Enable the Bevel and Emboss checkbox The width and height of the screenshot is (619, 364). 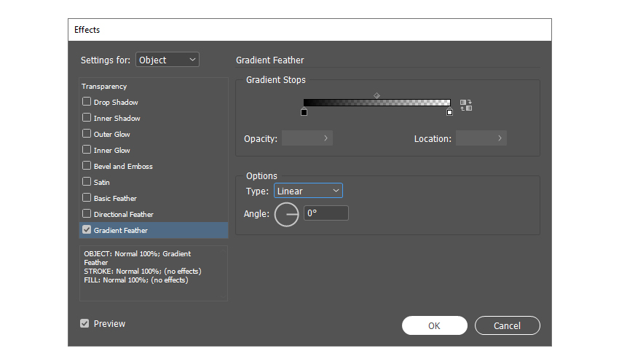[87, 165]
